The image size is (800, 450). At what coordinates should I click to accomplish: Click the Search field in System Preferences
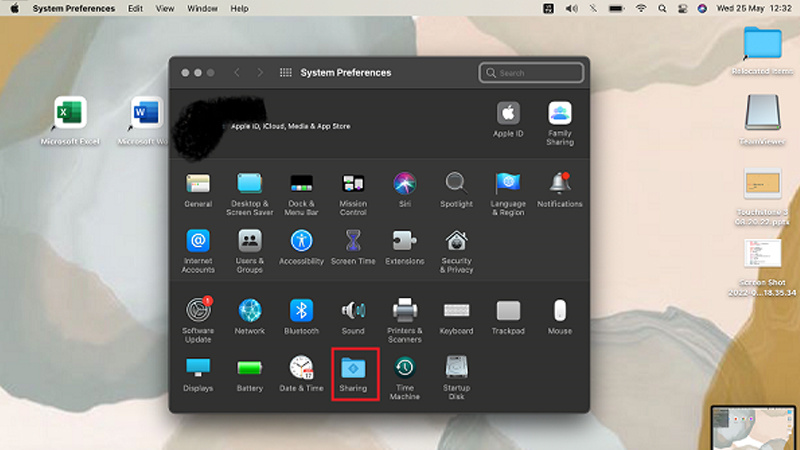[x=531, y=73]
